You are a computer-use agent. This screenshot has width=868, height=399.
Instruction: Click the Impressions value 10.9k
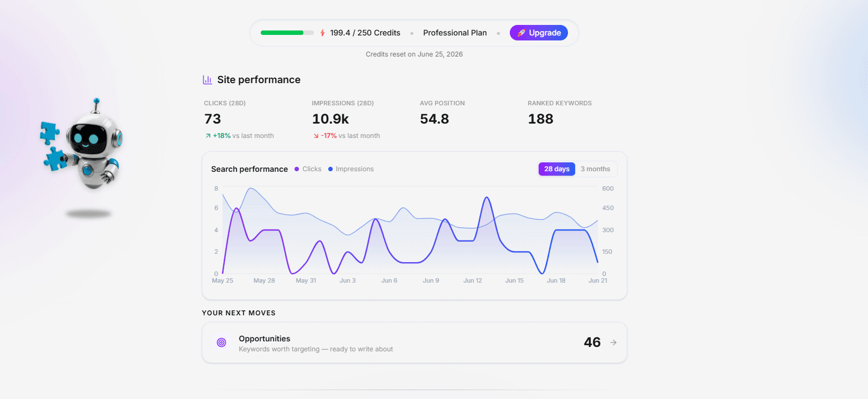tap(330, 119)
